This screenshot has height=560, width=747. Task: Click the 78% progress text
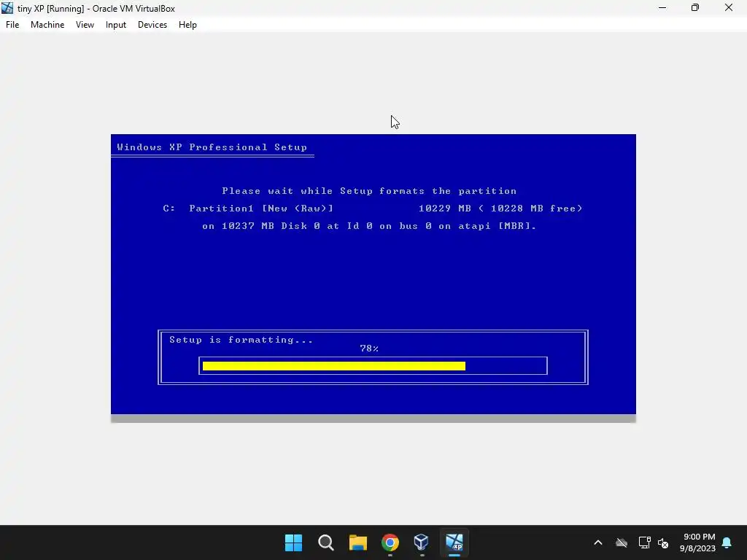click(369, 349)
